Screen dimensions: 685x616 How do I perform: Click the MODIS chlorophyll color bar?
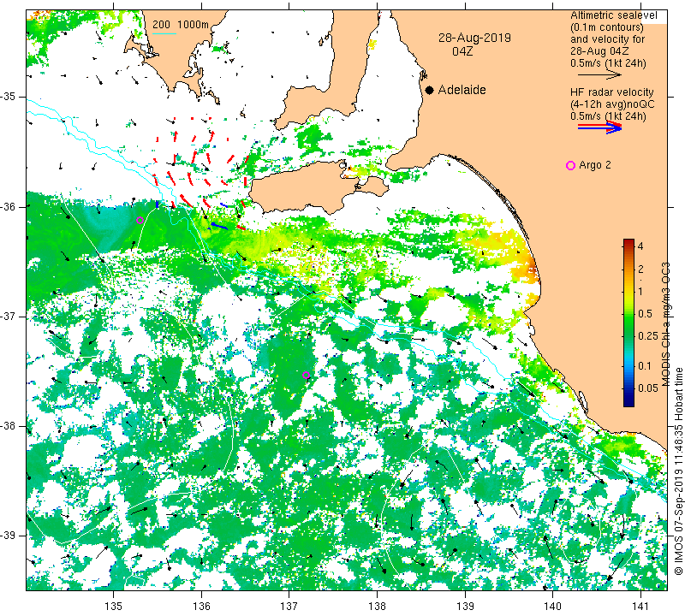tap(628, 323)
